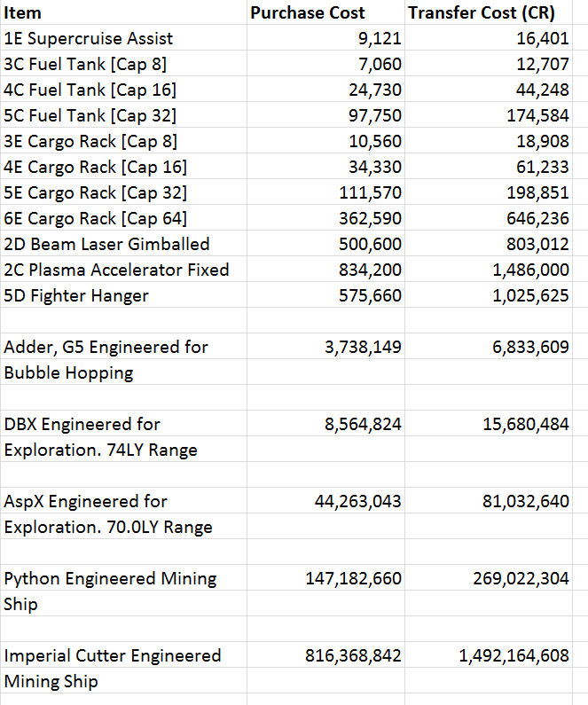This screenshot has height=705, width=588.
Task: Select the Transfer Cost (CR) header cell
Action: pos(488,12)
